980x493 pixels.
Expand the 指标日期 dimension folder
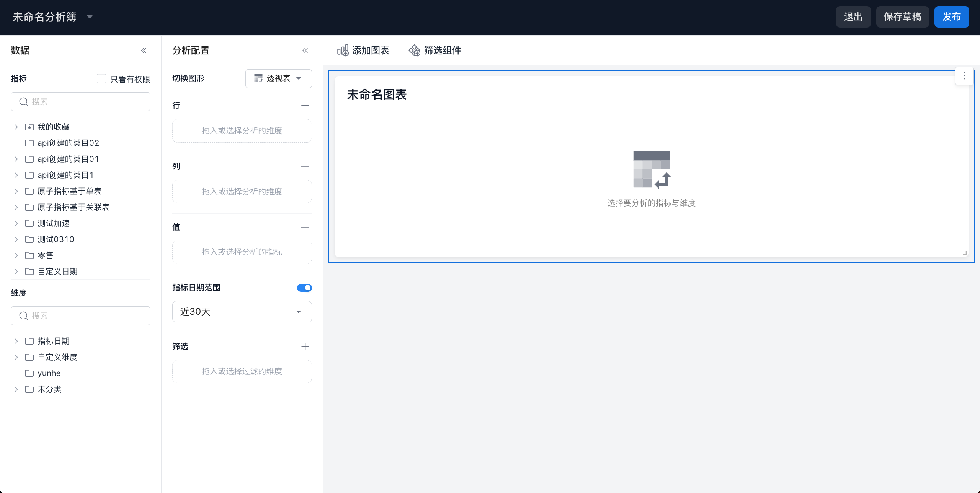[16, 341]
